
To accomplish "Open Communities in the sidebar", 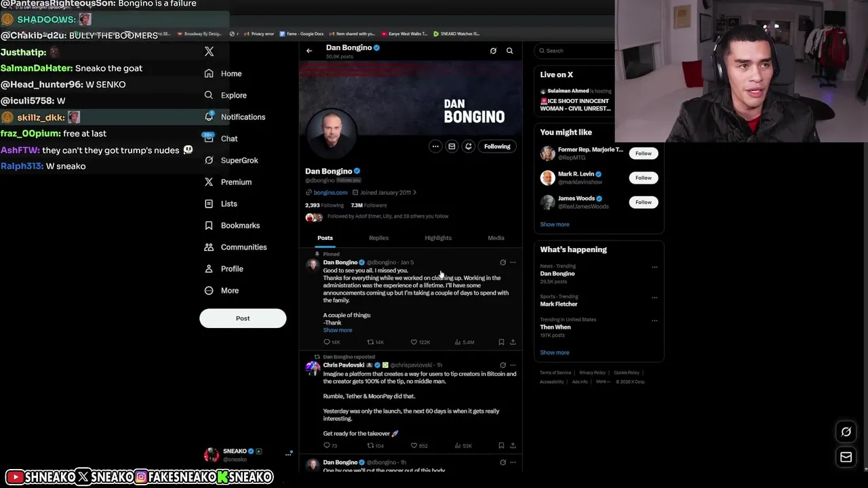I will (235, 247).
